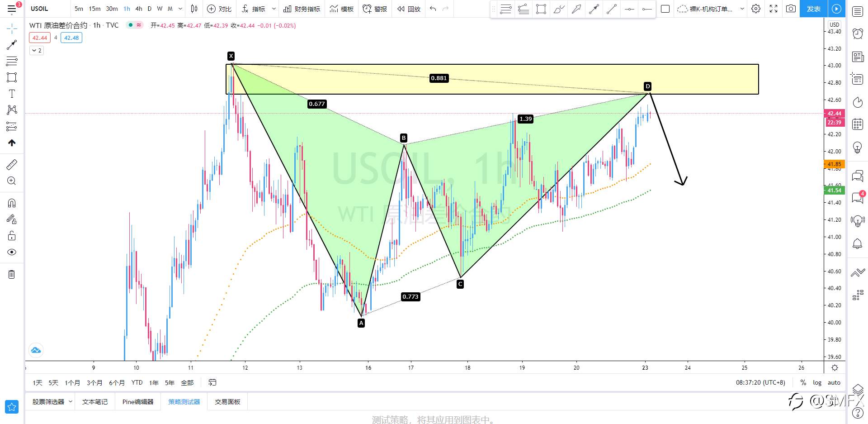Screen dimensions: 868x424
Task: Click the 警报 alert button
Action: [x=375, y=9]
